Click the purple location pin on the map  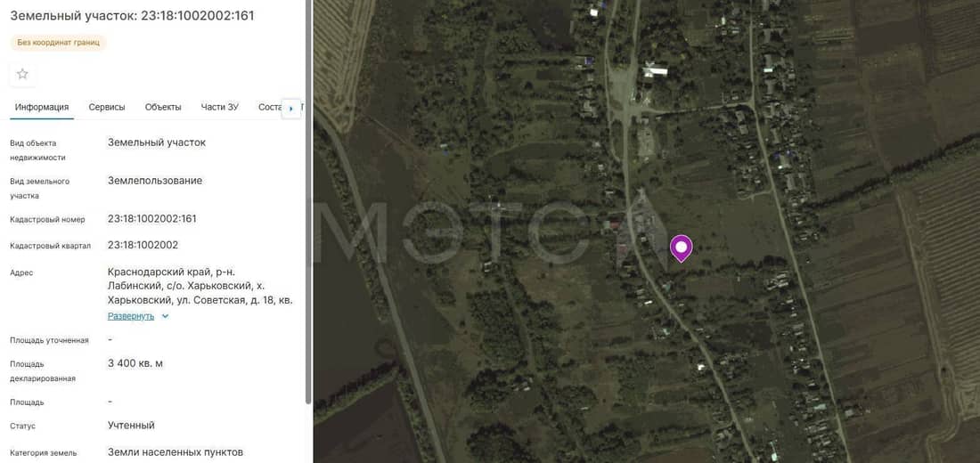682,248
